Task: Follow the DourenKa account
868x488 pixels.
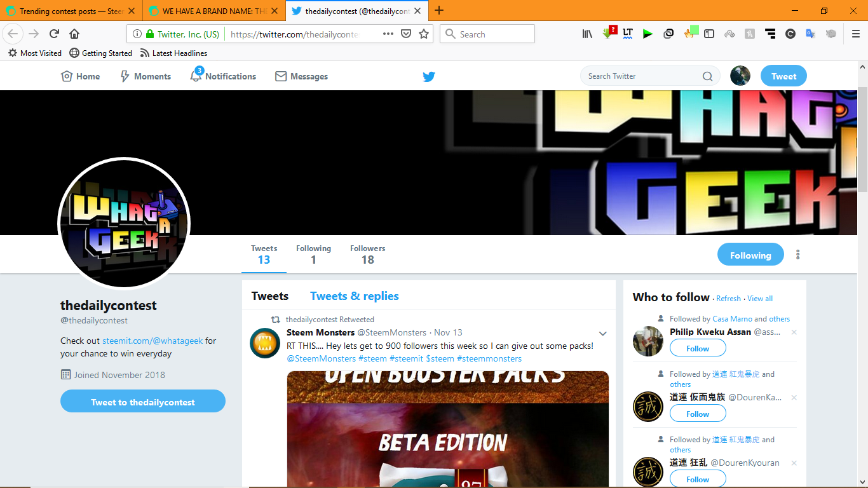Action: click(698, 414)
